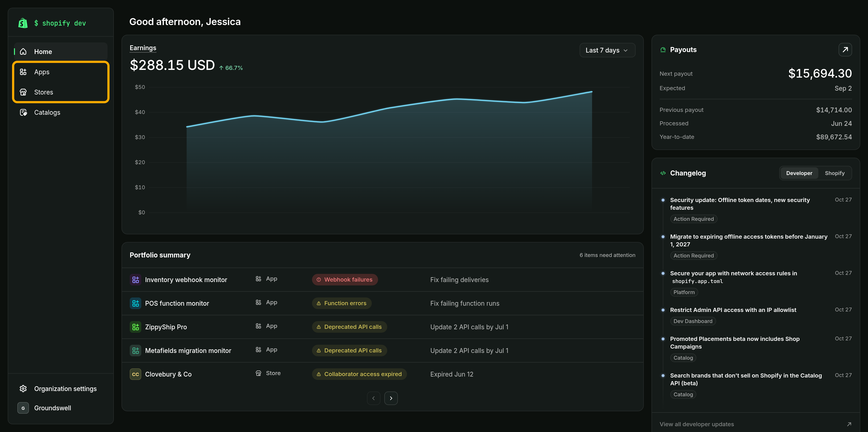The image size is (868, 432).
Task: Open Secure your app with network access rules entry
Action: (x=733, y=277)
